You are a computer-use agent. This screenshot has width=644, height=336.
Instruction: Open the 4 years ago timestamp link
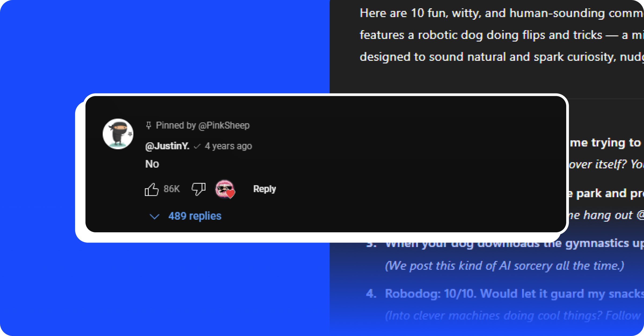228,146
